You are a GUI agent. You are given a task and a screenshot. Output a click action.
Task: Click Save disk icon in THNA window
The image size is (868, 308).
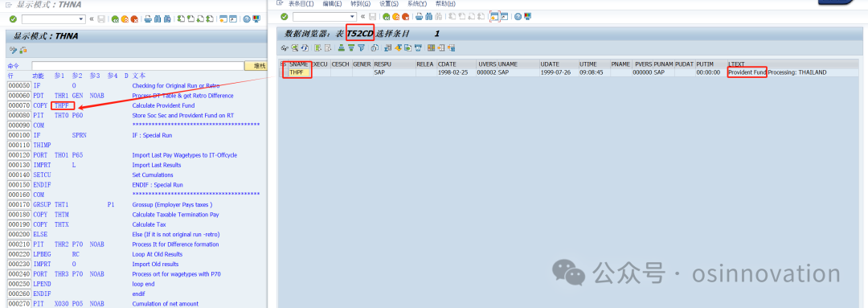pos(101,18)
